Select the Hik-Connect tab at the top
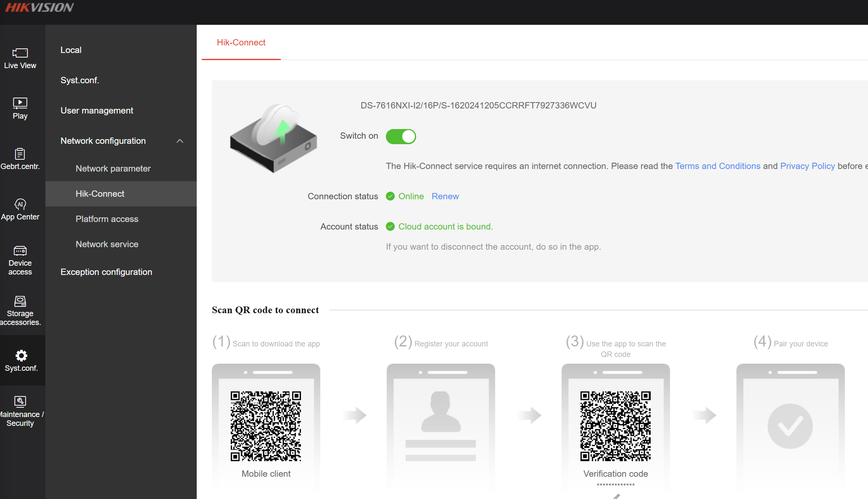 [241, 42]
